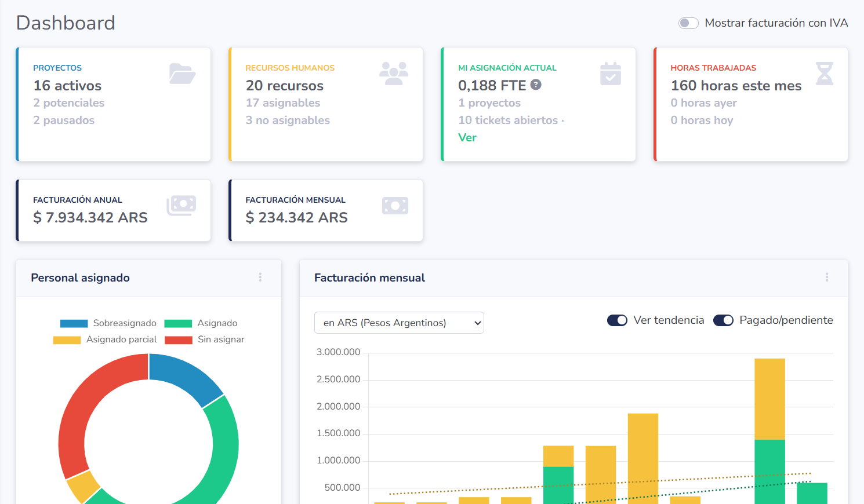Click the Proyectos folder icon
The height and width of the screenshot is (504, 864).
click(182, 73)
